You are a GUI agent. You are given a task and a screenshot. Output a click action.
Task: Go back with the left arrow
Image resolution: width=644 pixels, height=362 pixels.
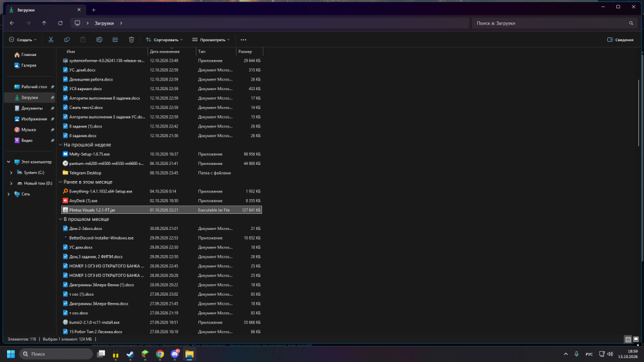click(x=12, y=23)
